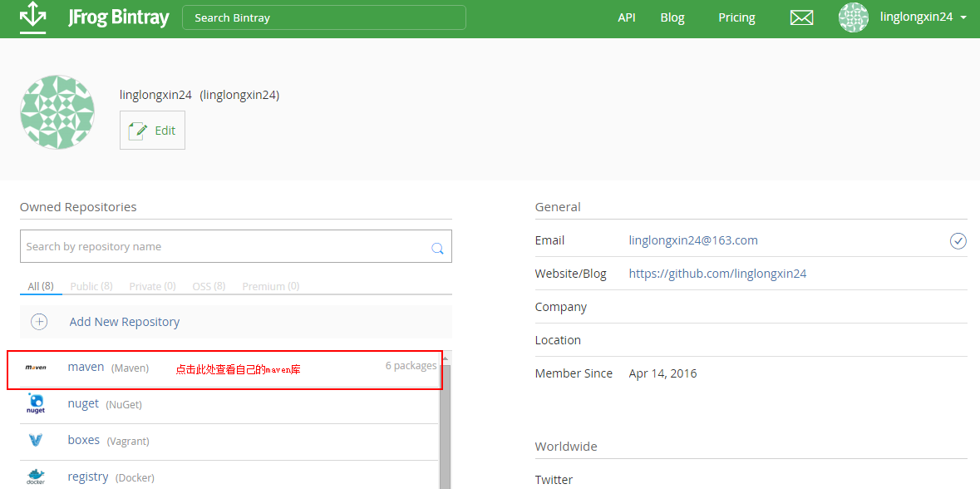The width and height of the screenshot is (980, 489).
Task: Open the API menu item
Action: coord(627,17)
